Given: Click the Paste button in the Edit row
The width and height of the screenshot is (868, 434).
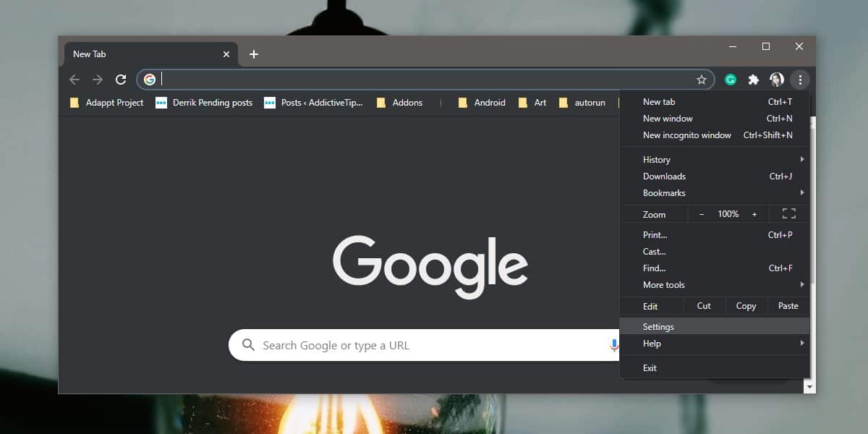Looking at the screenshot, I should [788, 306].
